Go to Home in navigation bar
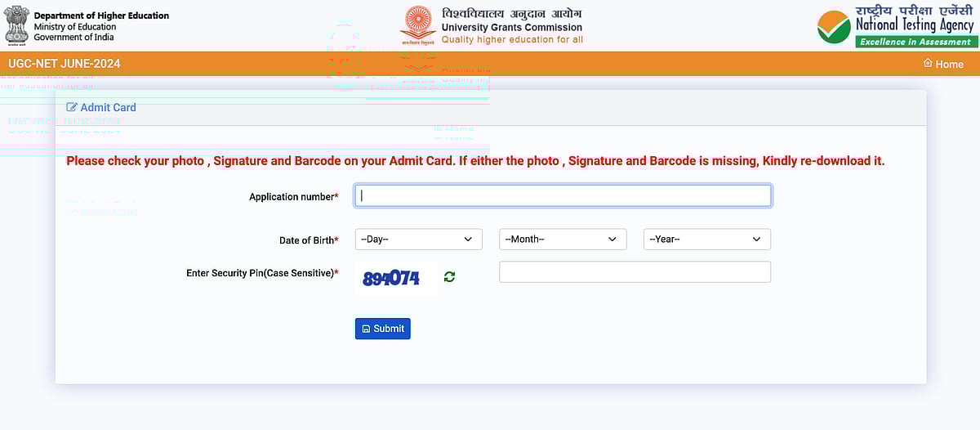This screenshot has width=980, height=430. [949, 64]
